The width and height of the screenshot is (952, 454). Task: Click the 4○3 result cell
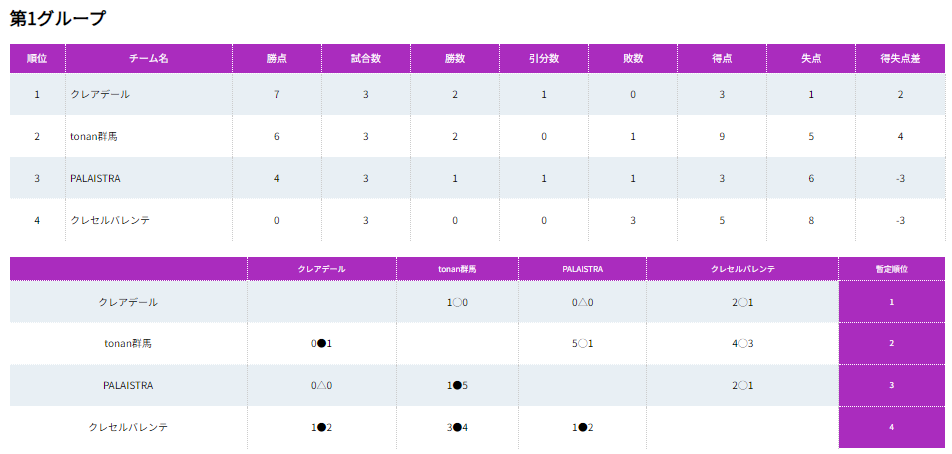743,344
